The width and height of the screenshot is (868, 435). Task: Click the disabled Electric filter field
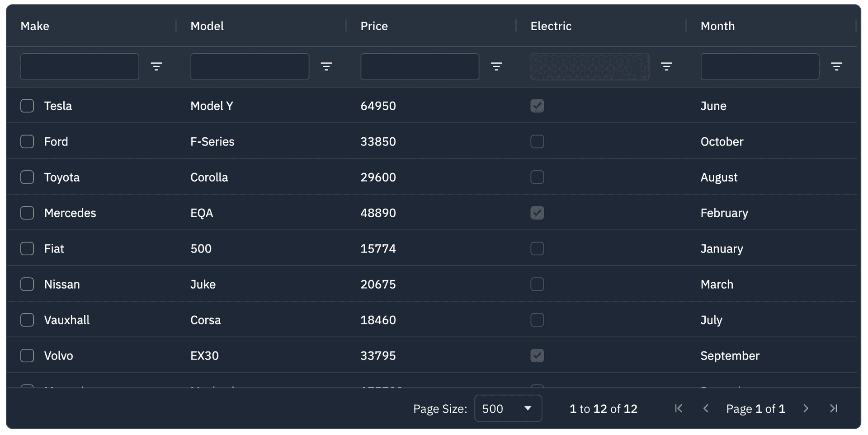point(590,67)
